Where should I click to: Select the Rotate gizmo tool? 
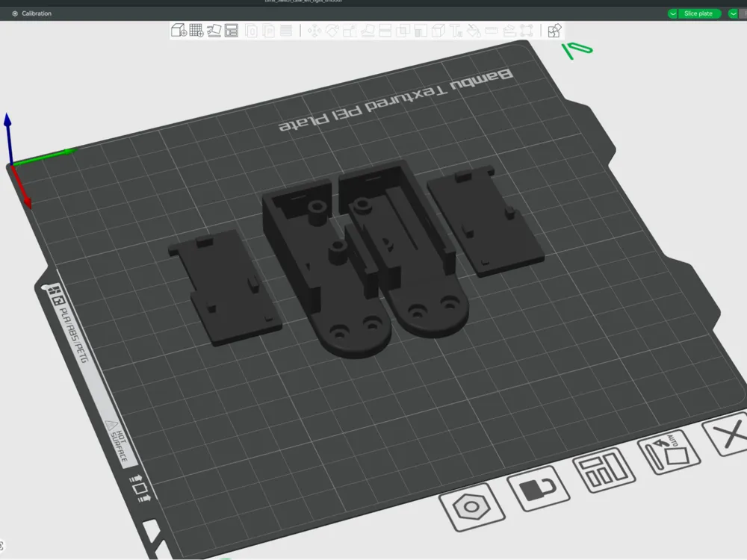tap(332, 31)
